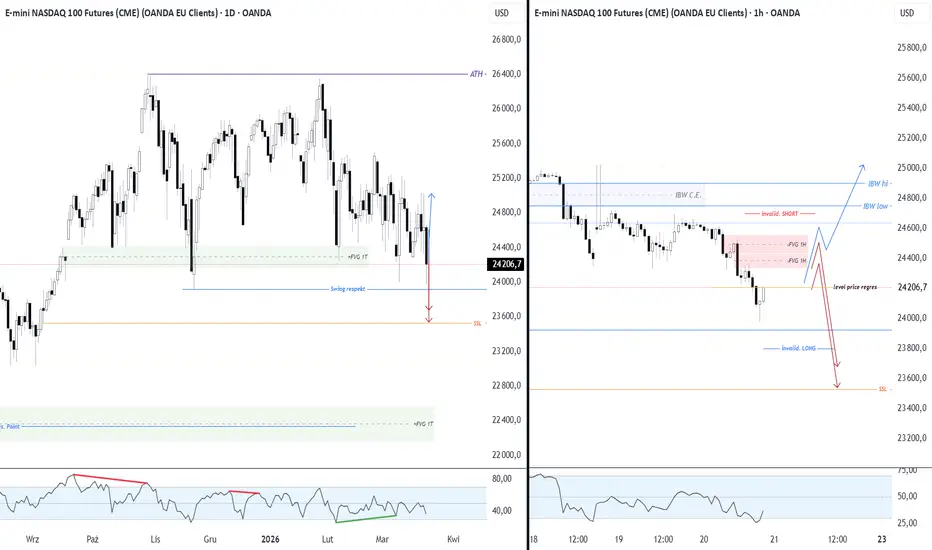Click the 25,00 level on the hourly RSI axis
Image resolution: width=932 pixels, height=550 pixels.
pyautogui.click(x=907, y=523)
